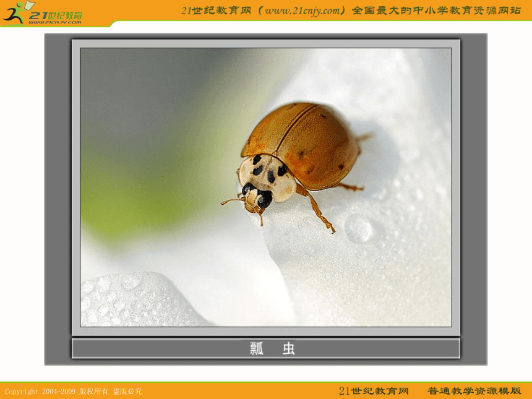Click the footer text 普通教学资源模版

click(474, 391)
